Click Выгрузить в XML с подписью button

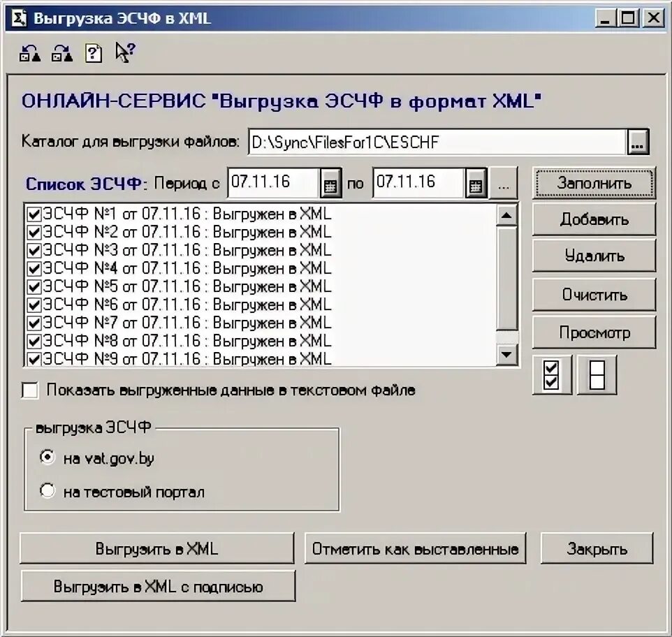(x=158, y=586)
